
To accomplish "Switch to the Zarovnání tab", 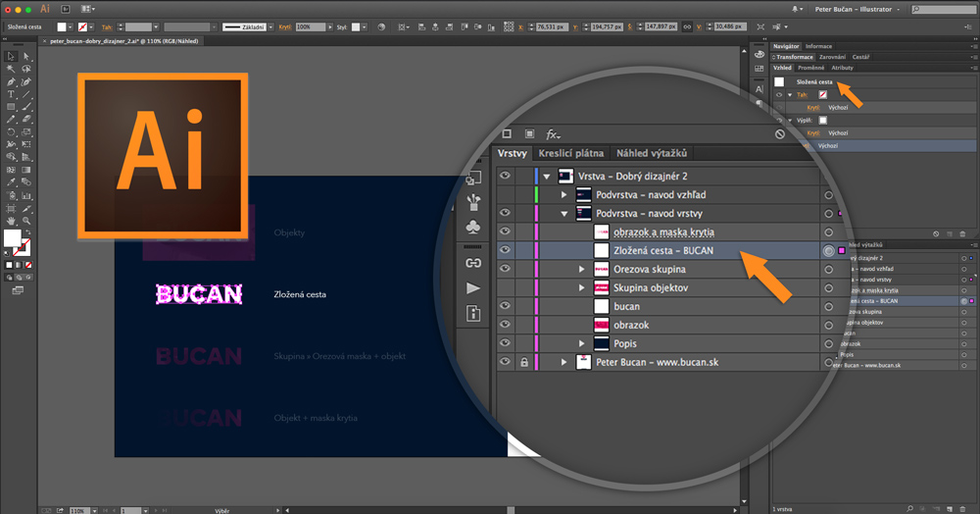I will 832,57.
